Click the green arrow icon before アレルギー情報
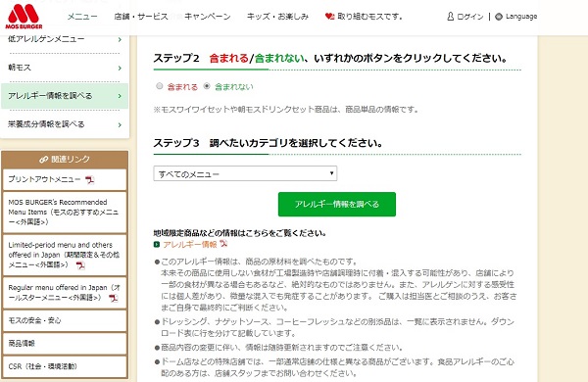This screenshot has width=588, height=382. 157,245
